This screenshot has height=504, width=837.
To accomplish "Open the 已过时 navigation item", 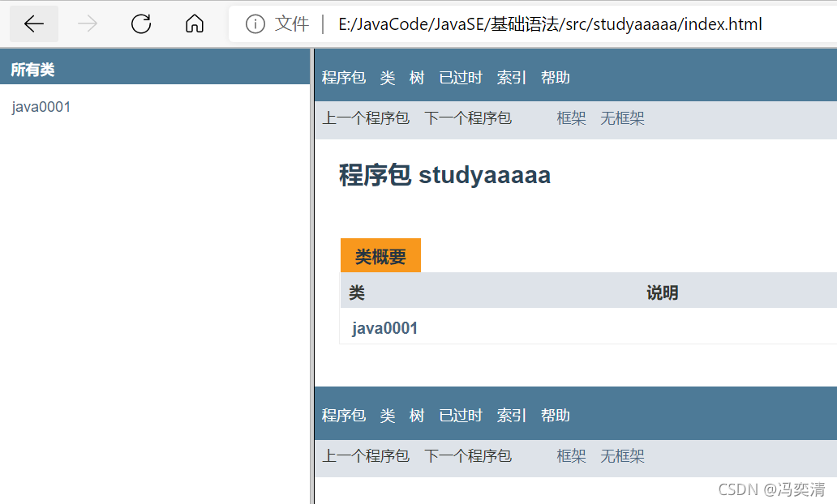I will [x=460, y=77].
